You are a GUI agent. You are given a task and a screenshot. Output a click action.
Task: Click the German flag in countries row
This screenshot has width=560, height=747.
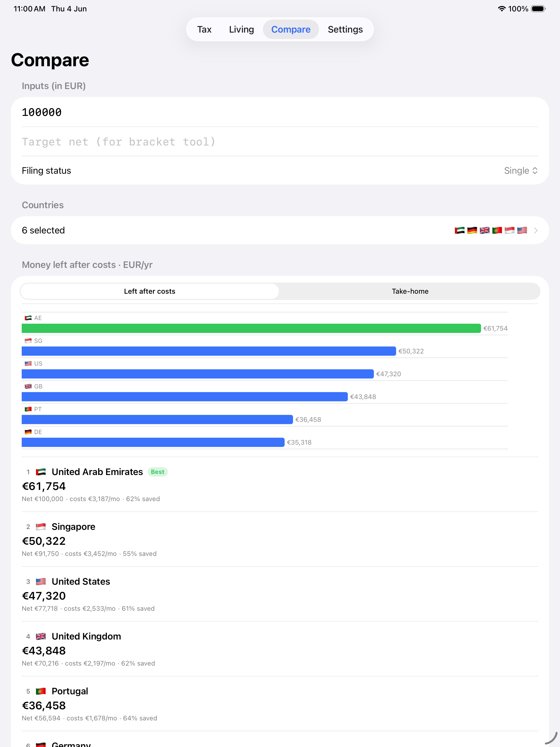pos(472,230)
